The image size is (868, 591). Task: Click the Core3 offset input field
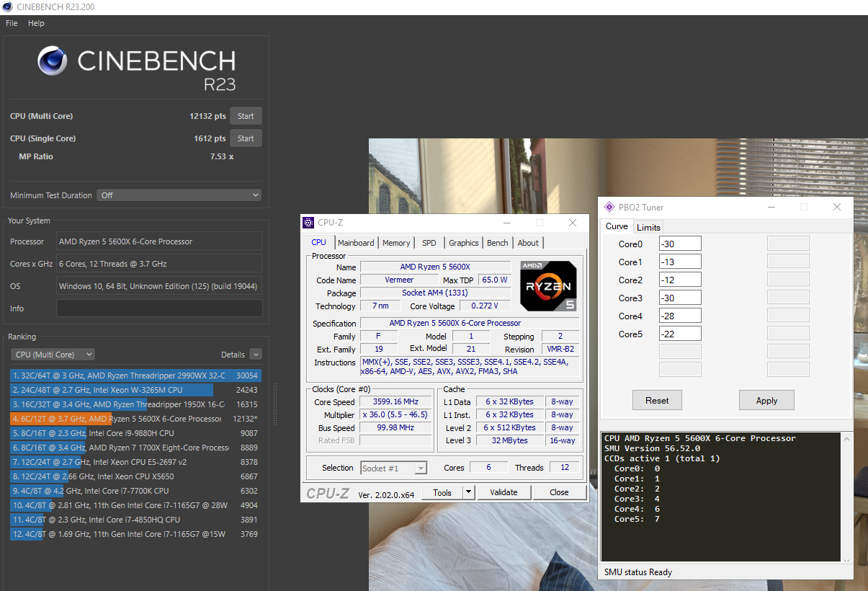point(679,298)
